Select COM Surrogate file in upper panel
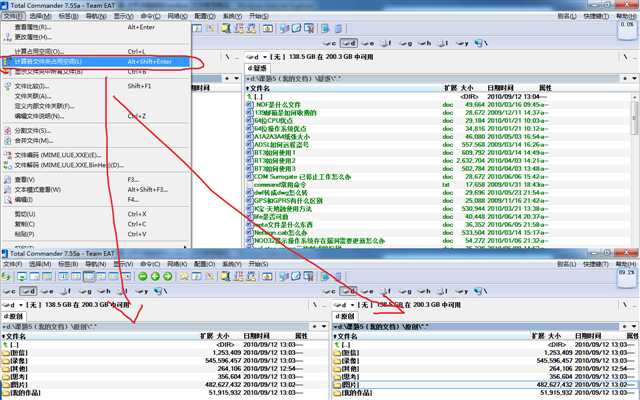640x400 pixels. 299,177
